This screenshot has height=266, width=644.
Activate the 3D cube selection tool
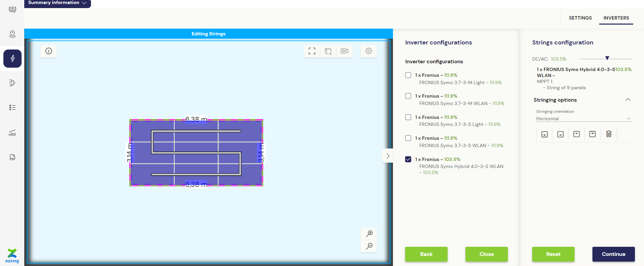[328, 51]
